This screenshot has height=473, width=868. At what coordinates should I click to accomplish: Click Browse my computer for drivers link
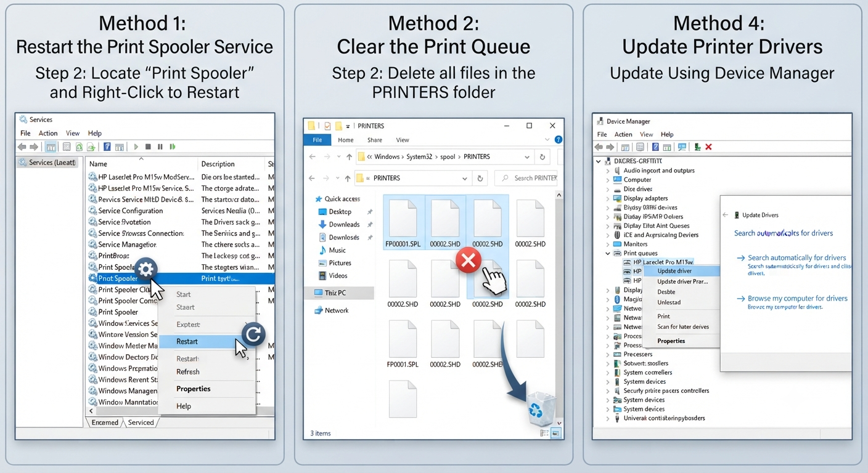tap(797, 299)
